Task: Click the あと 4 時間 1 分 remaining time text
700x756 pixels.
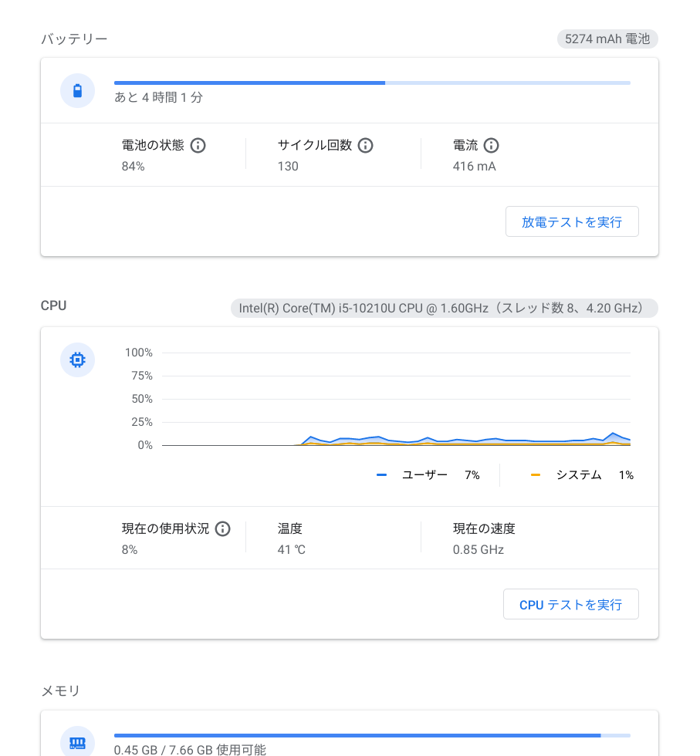Action: click(158, 97)
